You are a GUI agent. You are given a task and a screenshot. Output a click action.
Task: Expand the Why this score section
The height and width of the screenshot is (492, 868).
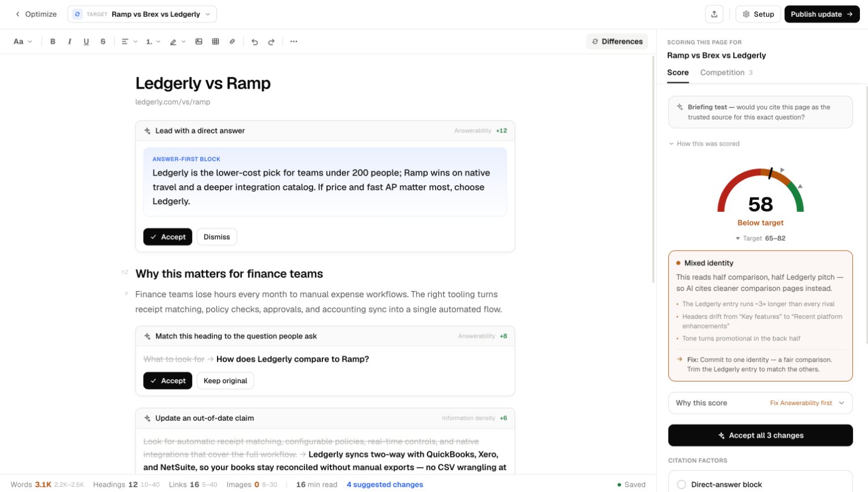pyautogui.click(x=760, y=403)
